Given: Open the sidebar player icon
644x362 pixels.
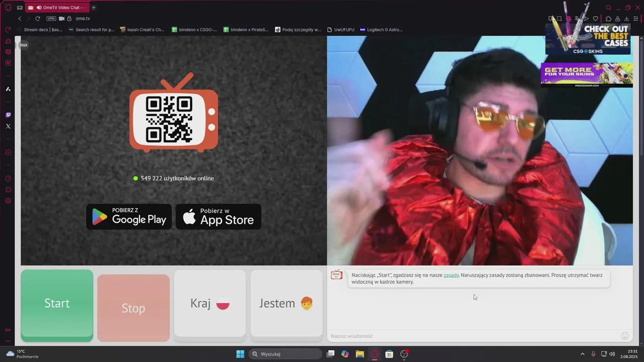Looking at the screenshot, I should pyautogui.click(x=8, y=152).
